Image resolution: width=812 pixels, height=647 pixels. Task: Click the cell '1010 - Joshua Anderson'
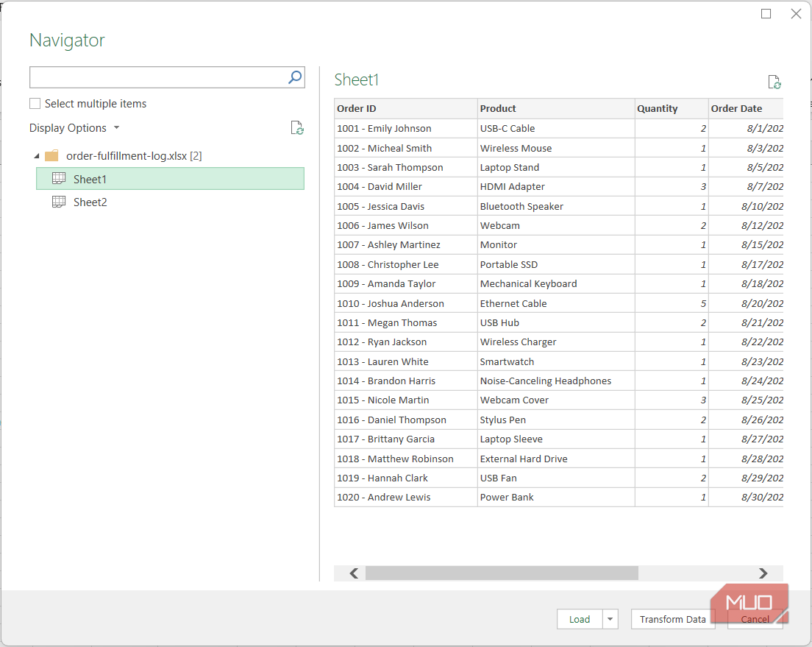pos(406,303)
